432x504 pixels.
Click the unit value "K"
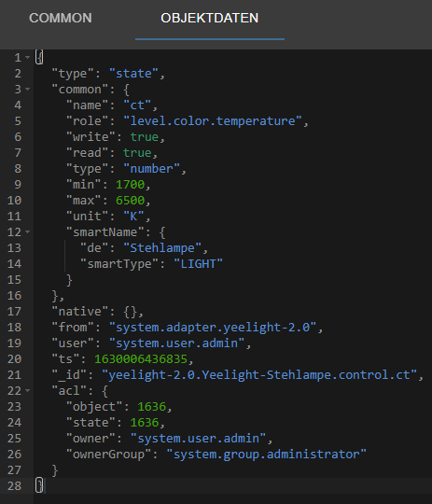[133, 217]
